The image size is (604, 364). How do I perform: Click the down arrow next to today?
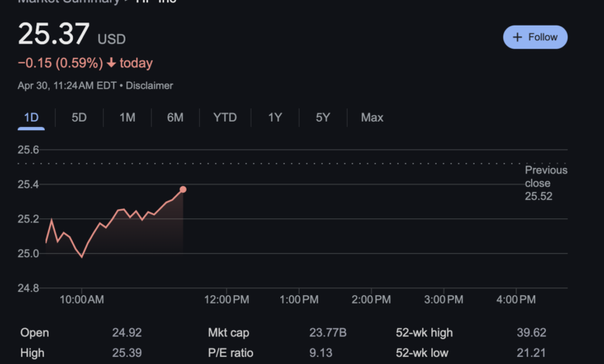tap(112, 63)
